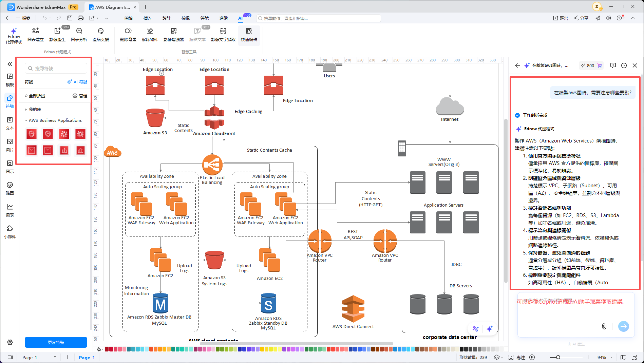Click the zoom slider handle in the status bar
The image size is (644, 363).
click(x=558, y=357)
